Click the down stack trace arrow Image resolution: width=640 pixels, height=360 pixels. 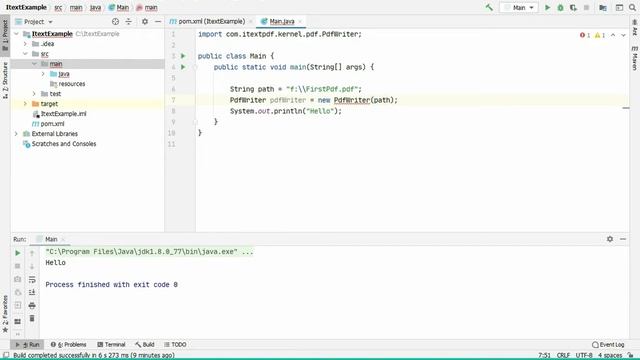[32, 266]
